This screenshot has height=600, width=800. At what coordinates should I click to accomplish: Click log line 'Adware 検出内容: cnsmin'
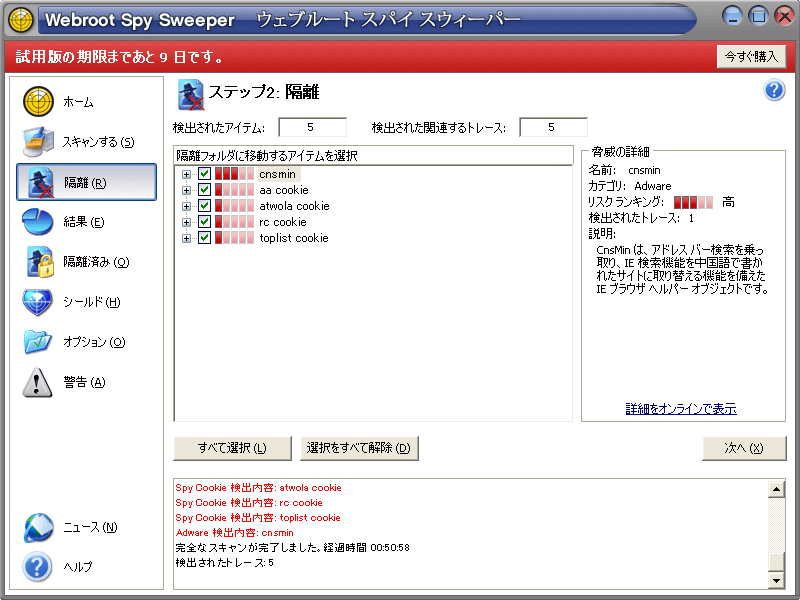tap(235, 533)
